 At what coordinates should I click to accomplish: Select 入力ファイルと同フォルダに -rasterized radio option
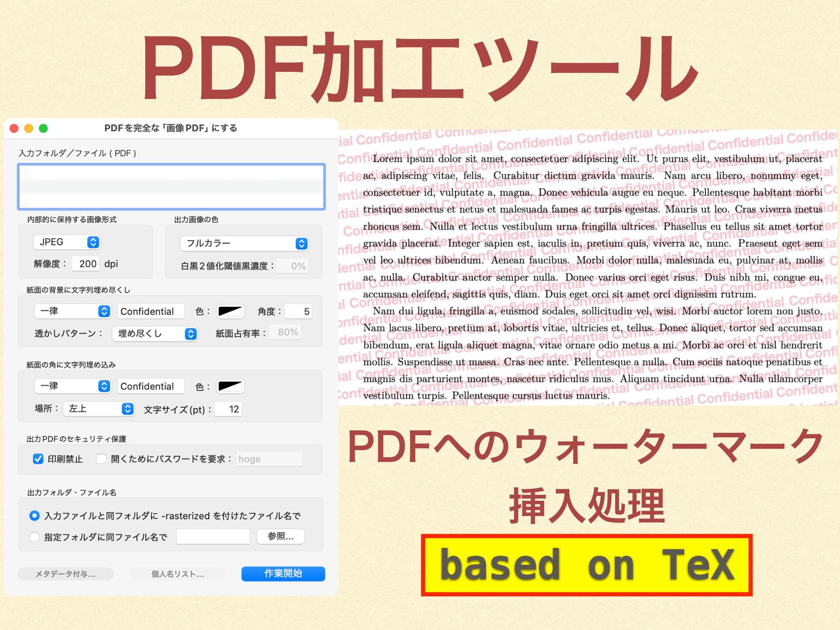34,516
